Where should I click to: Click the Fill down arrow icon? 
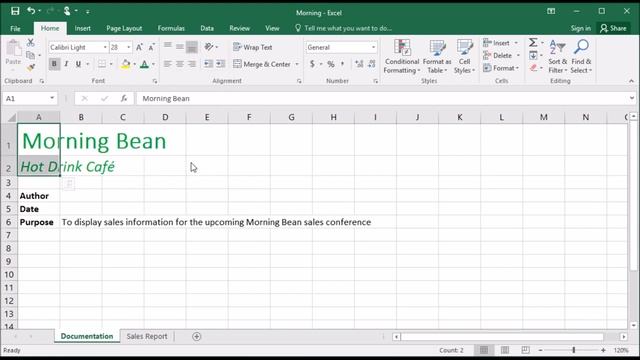click(533, 55)
